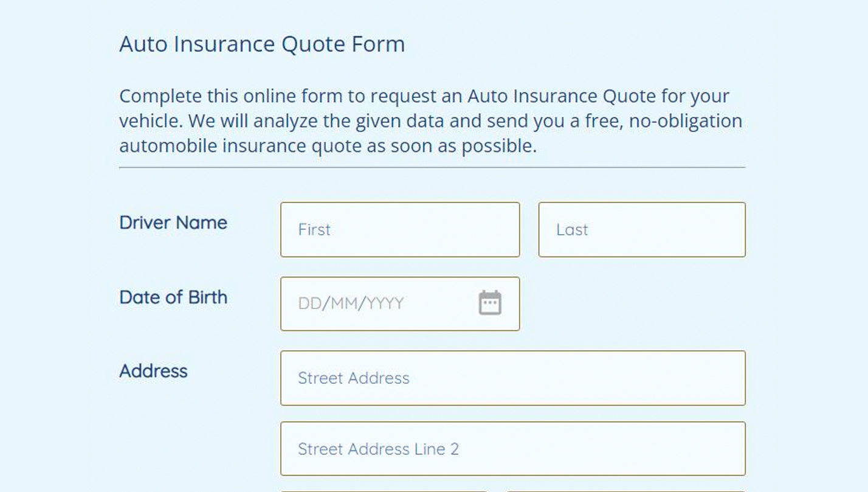Open the Date of Birth calendar picker
Screen dimensions: 868x492
click(x=490, y=303)
